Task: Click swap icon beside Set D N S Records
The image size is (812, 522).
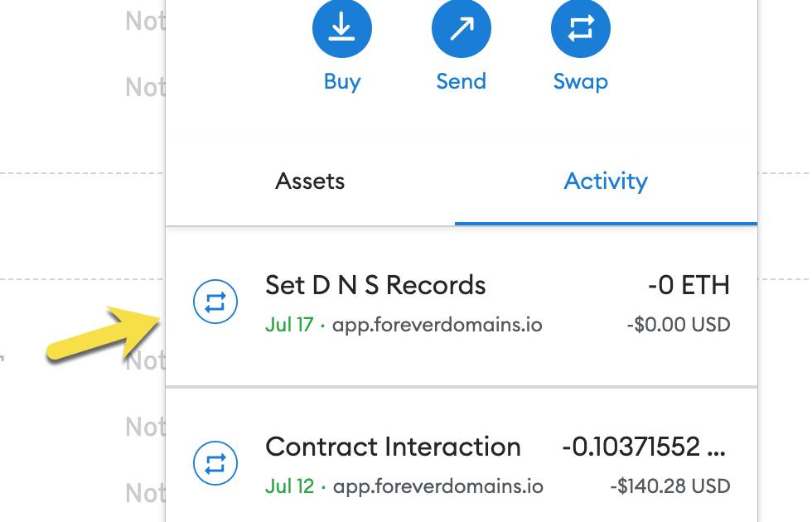Action: pos(215,302)
